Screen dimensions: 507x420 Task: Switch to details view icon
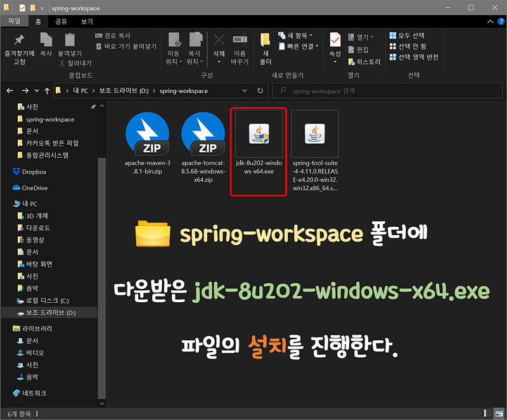pyautogui.click(x=487, y=413)
